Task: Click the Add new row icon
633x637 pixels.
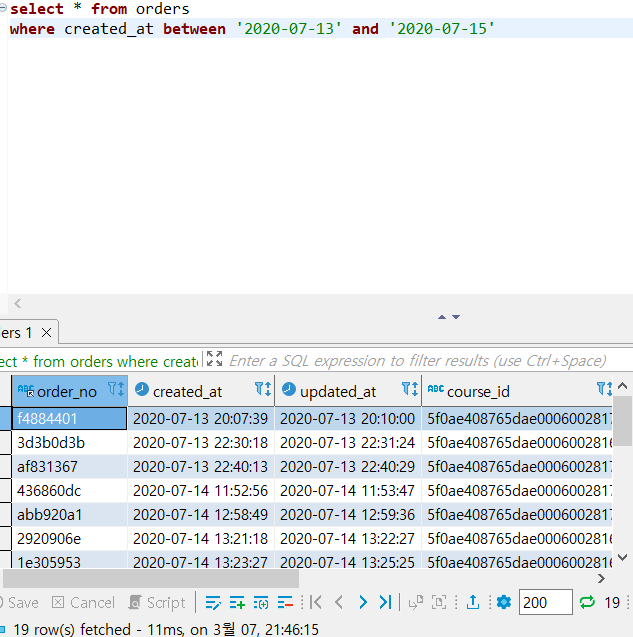Action: pyautogui.click(x=237, y=602)
